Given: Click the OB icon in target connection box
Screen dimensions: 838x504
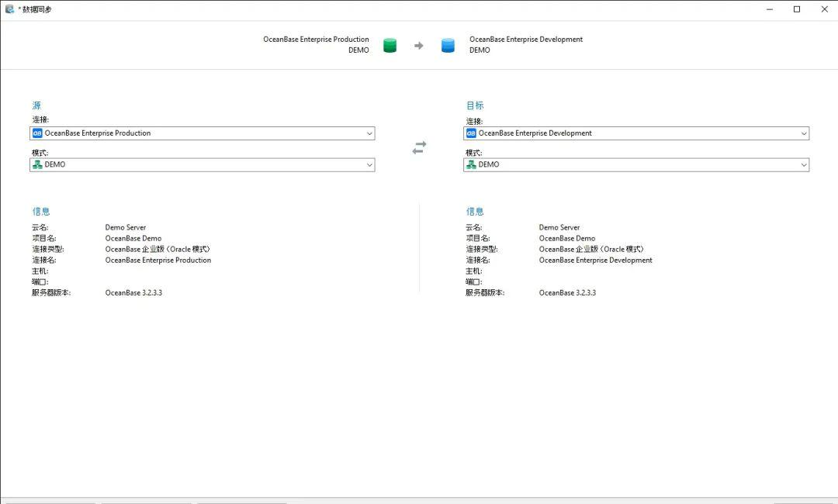Looking at the screenshot, I should (471, 133).
